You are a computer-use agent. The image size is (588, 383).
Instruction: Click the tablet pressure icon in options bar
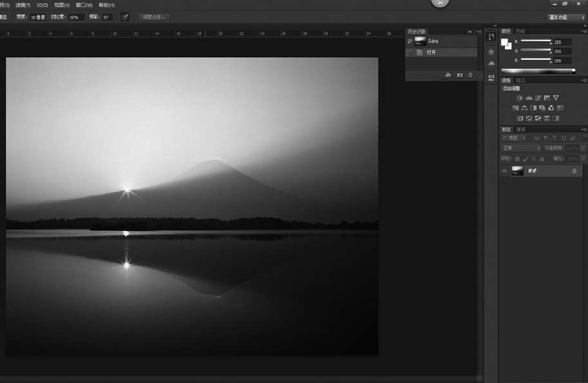point(125,17)
